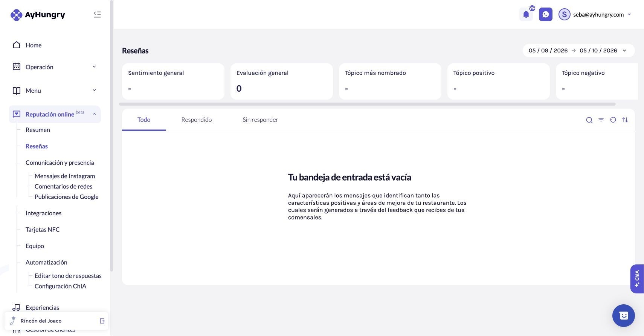
Task: Open Tarjetas NFC page
Action: [x=43, y=230]
